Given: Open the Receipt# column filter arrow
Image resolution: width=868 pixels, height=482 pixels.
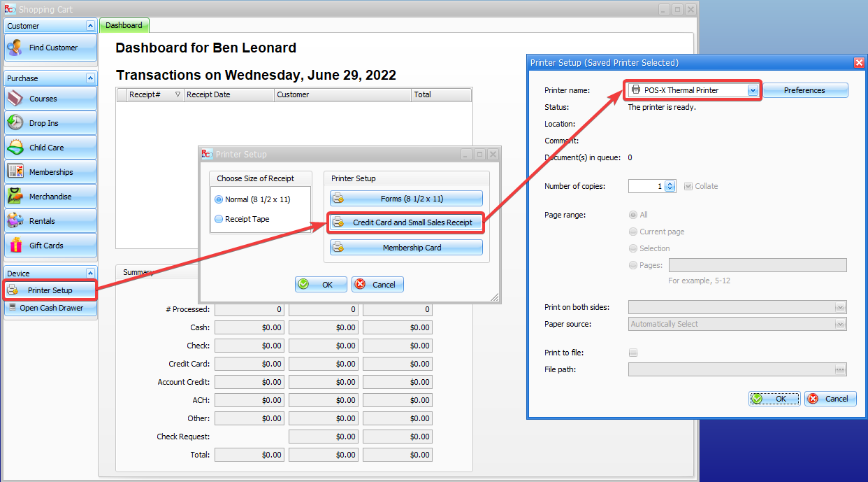Looking at the screenshot, I should tap(178, 94).
